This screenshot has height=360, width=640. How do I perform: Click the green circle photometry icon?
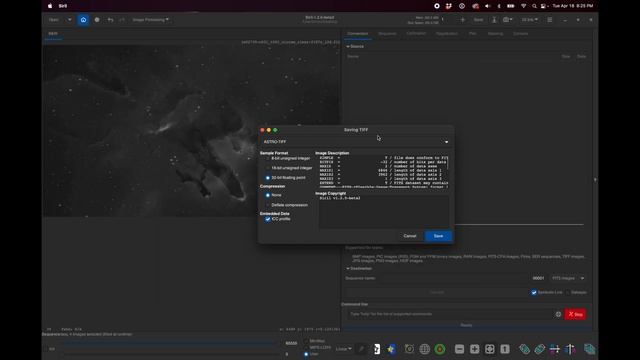tap(440, 349)
